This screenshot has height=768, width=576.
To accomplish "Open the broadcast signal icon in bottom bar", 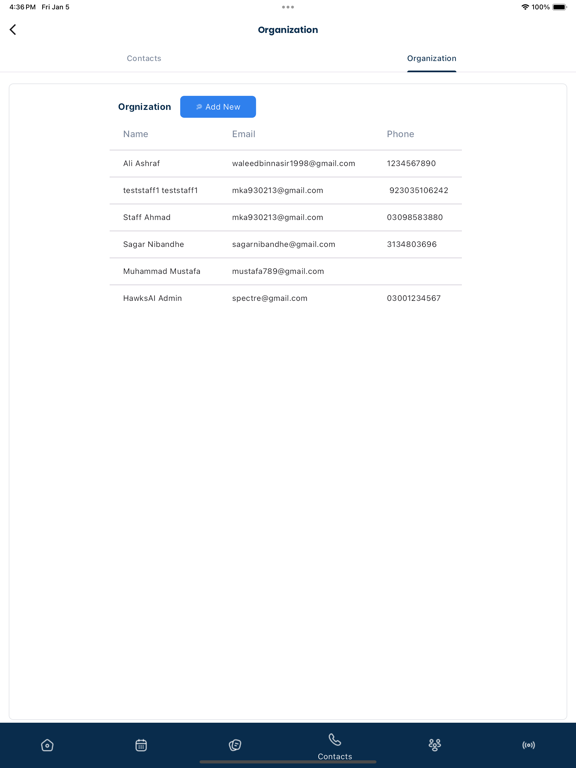I will point(528,745).
